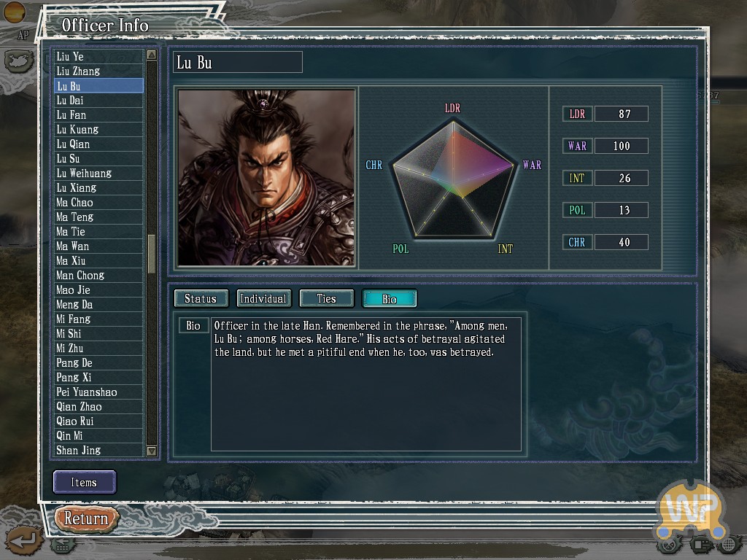Click the pie-chart circle icon at bottom right
Viewport: 747px width, 560px height.
coord(670,544)
